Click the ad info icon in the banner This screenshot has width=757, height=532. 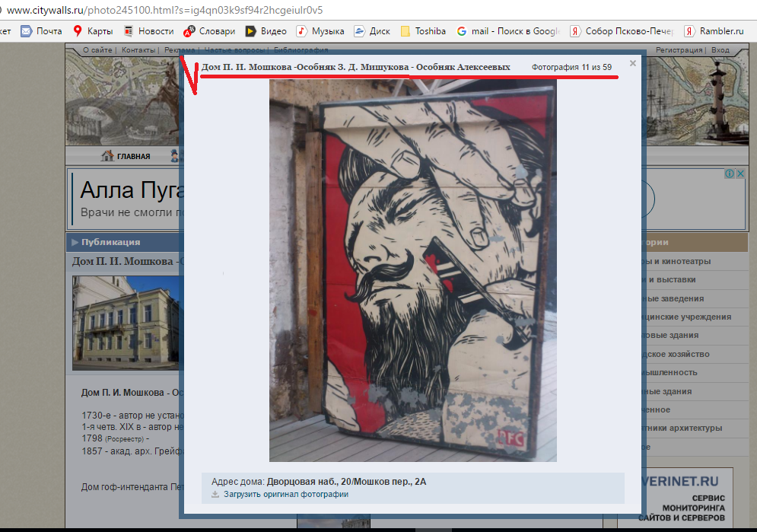[x=730, y=174]
